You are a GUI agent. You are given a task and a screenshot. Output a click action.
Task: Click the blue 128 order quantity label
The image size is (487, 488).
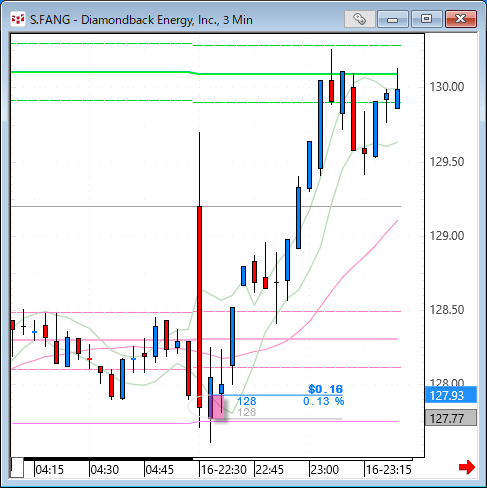click(x=247, y=401)
